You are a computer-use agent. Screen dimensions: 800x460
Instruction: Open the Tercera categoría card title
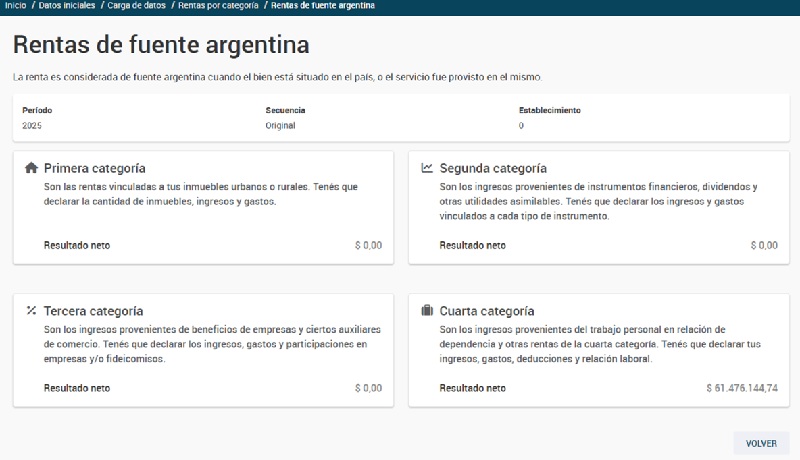[93, 311]
